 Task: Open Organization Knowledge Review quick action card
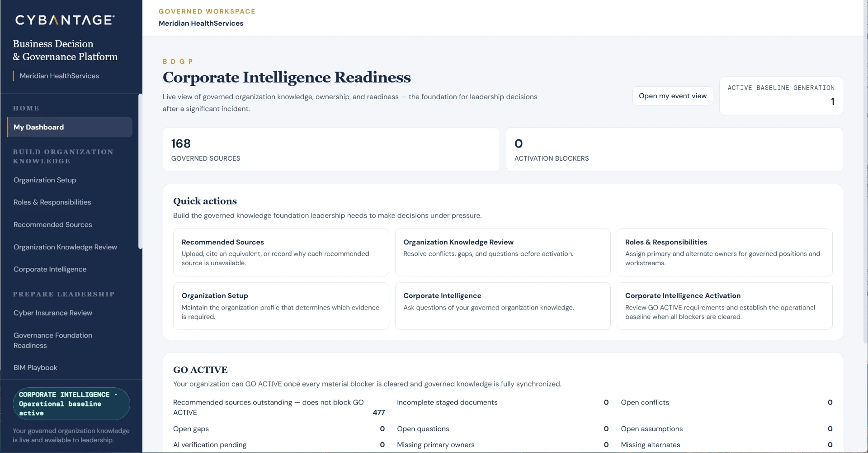tap(503, 253)
